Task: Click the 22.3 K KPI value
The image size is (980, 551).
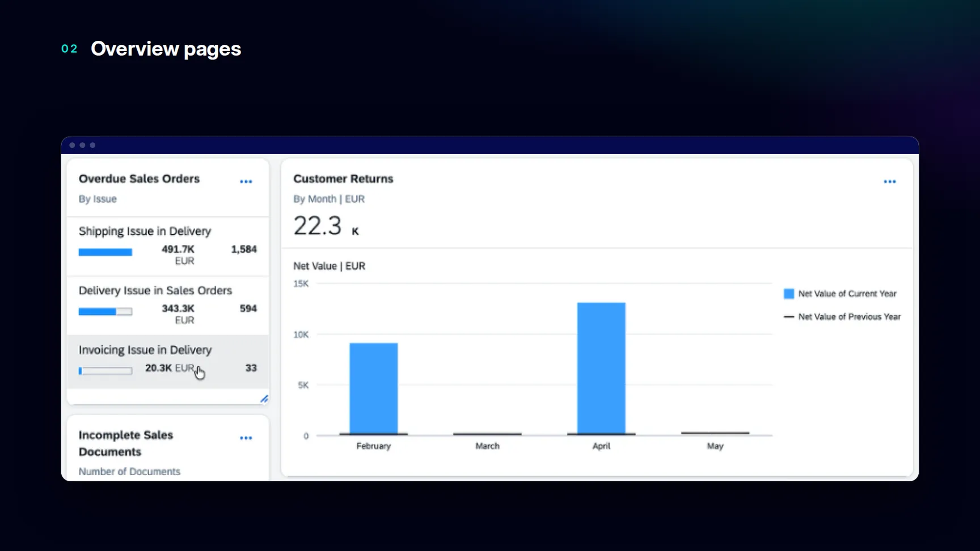Action: tap(326, 226)
